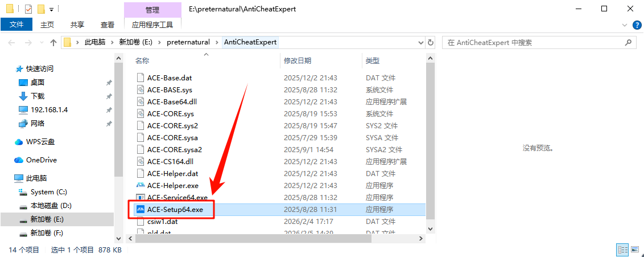Open Explorer help question mark
This screenshot has width=644, height=257.
pyautogui.click(x=636, y=25)
